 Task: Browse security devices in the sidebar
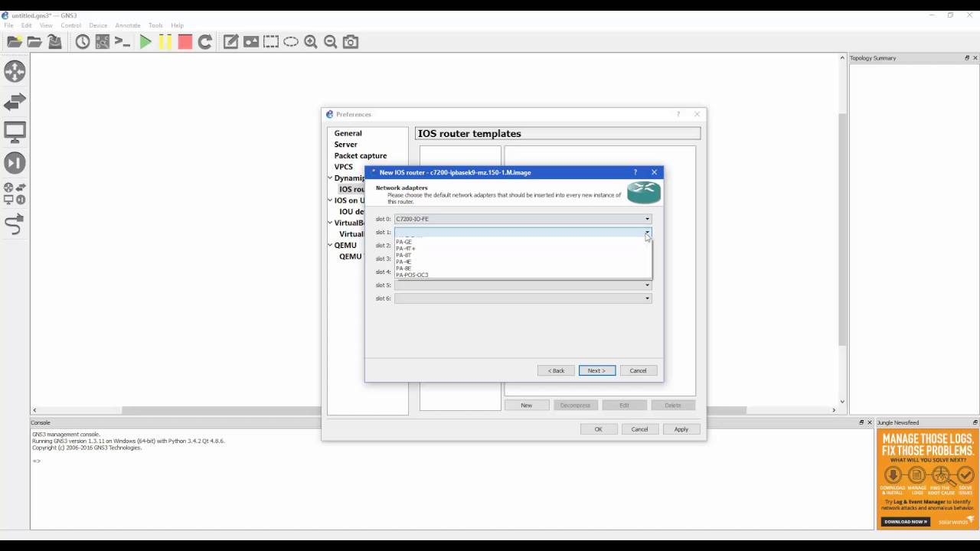[x=15, y=163]
